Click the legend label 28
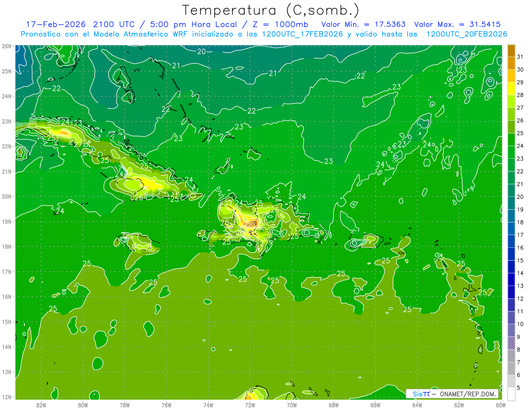 [x=520, y=95]
